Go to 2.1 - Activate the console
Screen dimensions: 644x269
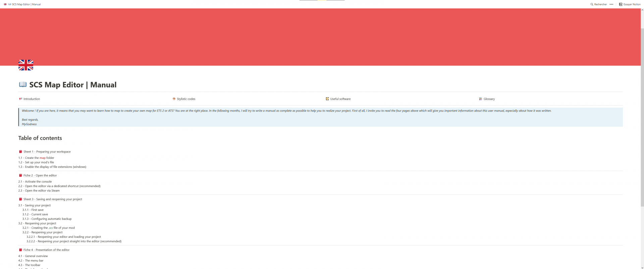point(35,182)
